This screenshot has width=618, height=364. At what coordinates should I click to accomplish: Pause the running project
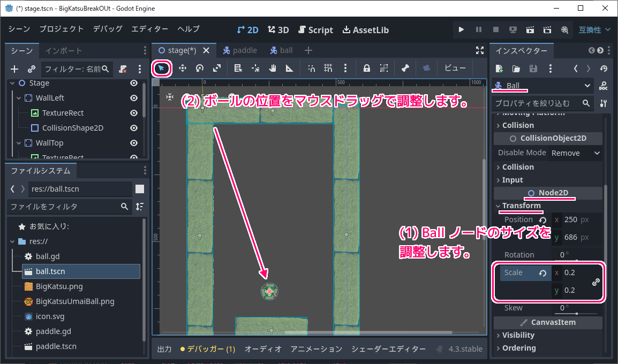[478, 29]
